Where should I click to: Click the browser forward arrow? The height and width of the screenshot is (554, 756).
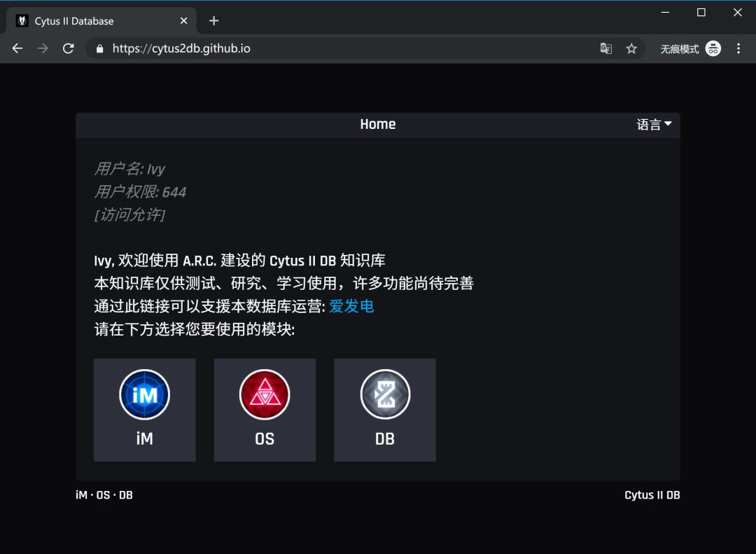[43, 48]
